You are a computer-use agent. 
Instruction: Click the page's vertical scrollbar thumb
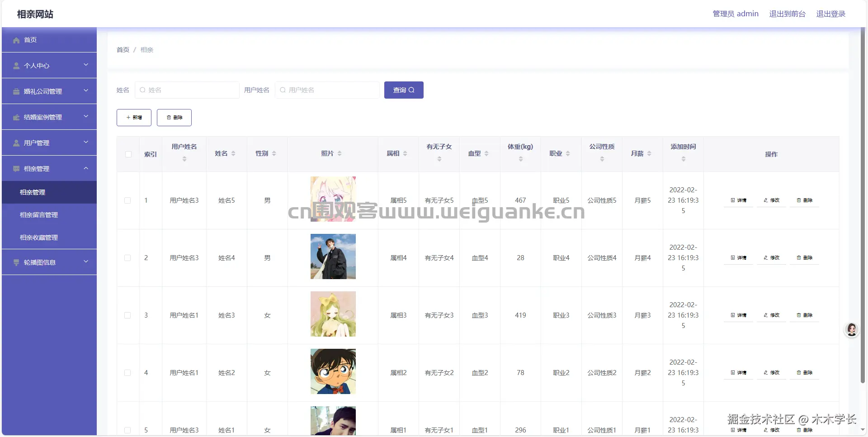[x=863, y=206]
